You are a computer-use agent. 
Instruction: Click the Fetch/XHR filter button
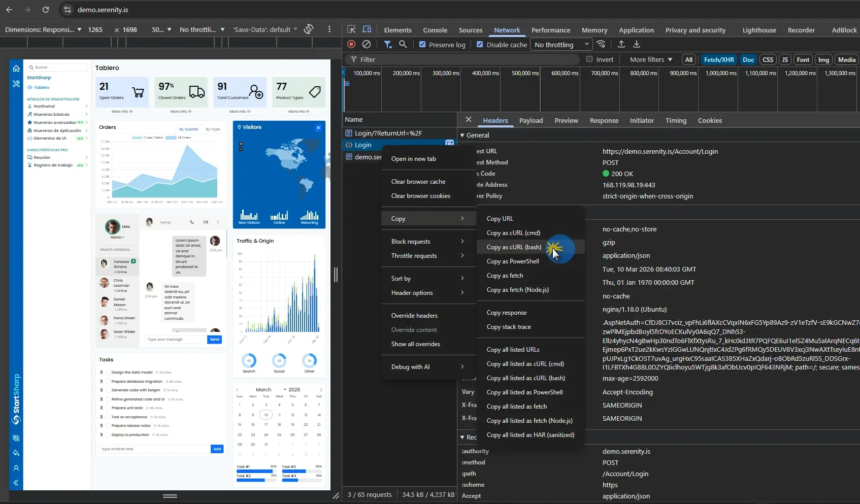719,59
